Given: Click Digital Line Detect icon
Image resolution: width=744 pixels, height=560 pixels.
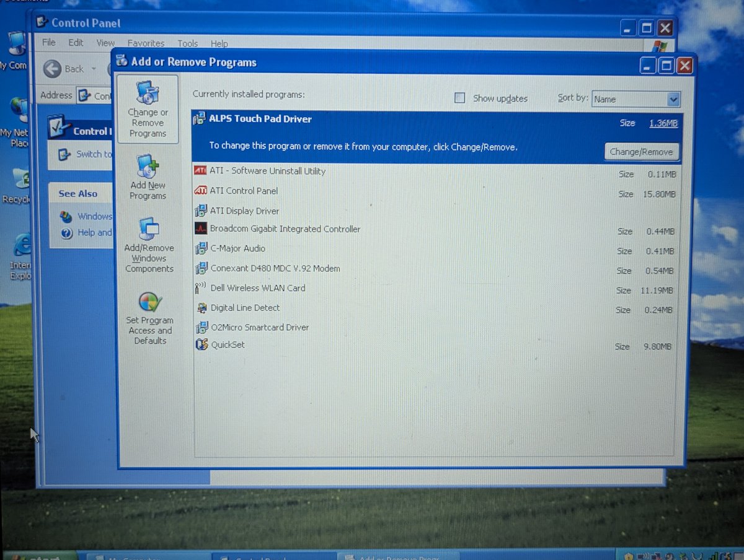Looking at the screenshot, I should tap(201, 308).
